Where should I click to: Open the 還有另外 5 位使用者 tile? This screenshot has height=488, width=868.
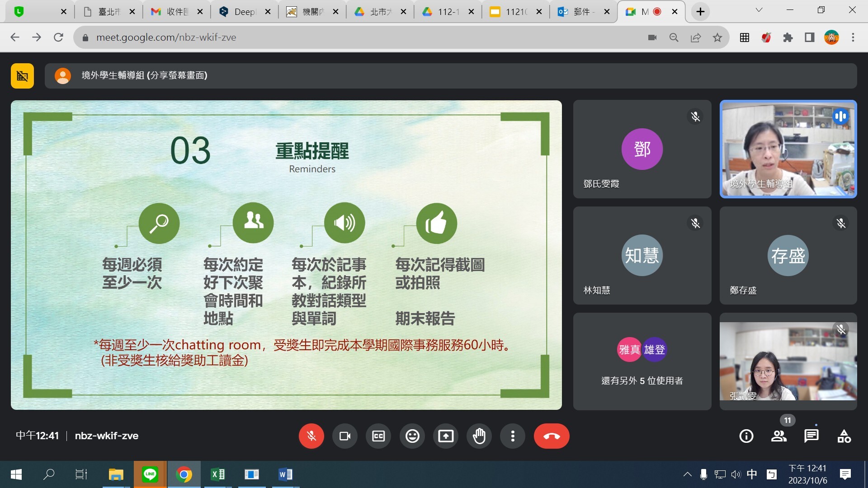click(642, 361)
